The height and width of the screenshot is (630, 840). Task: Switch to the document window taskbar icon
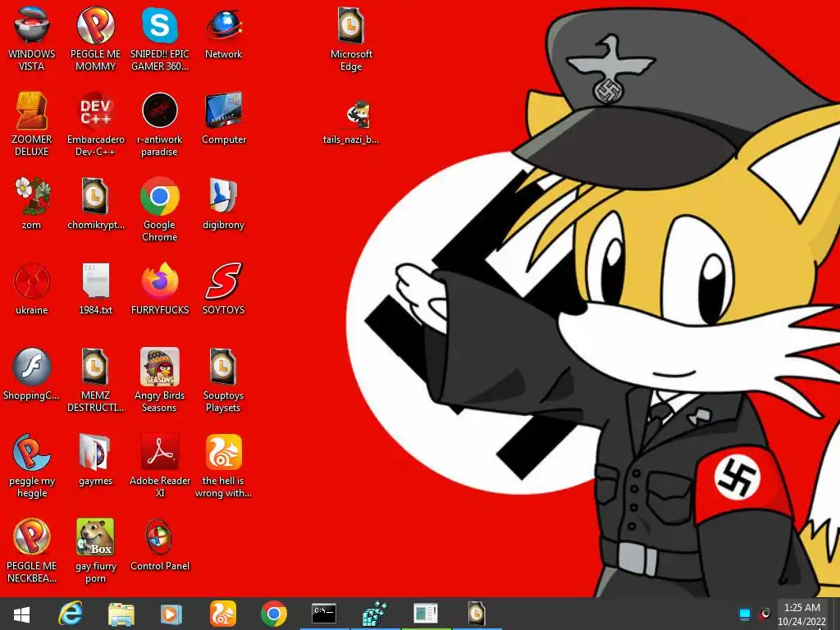click(426, 614)
